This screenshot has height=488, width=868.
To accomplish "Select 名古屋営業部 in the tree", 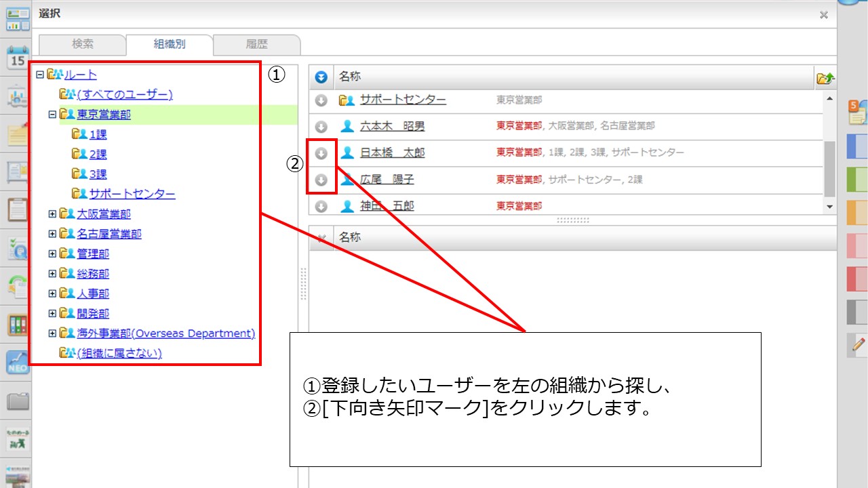I will click(x=109, y=234).
